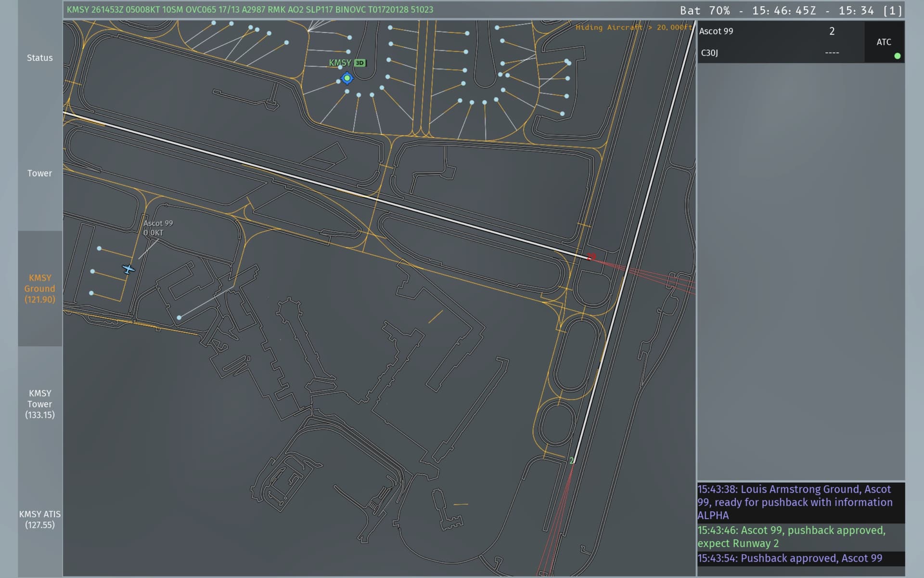924x578 pixels.
Task: Select KMSY ATIS 127.55 frequency
Action: click(40, 519)
